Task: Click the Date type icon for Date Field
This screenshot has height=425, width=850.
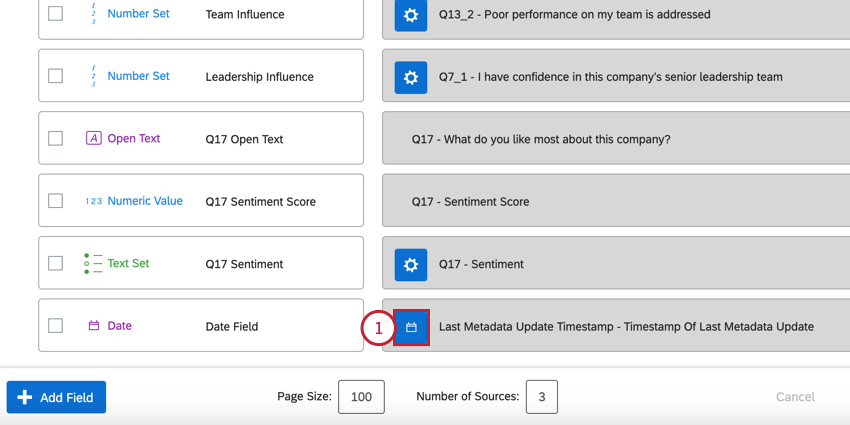Action: pyautogui.click(x=94, y=326)
